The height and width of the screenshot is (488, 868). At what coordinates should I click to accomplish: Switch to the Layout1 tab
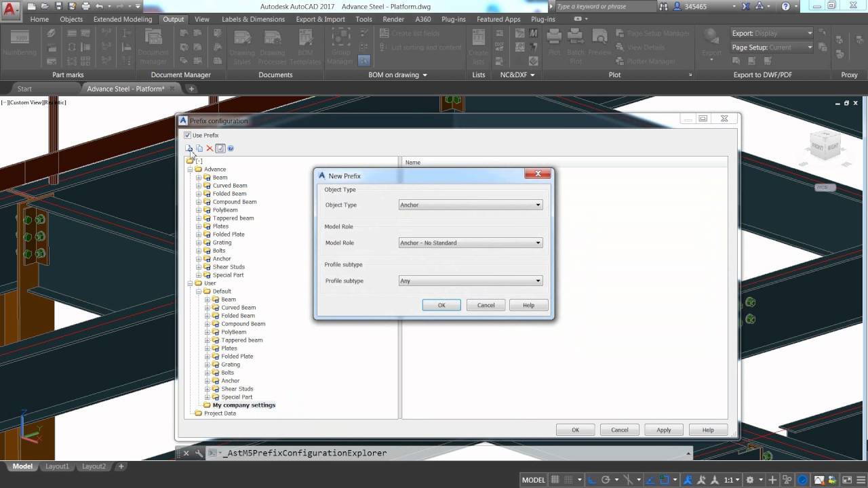(x=57, y=466)
